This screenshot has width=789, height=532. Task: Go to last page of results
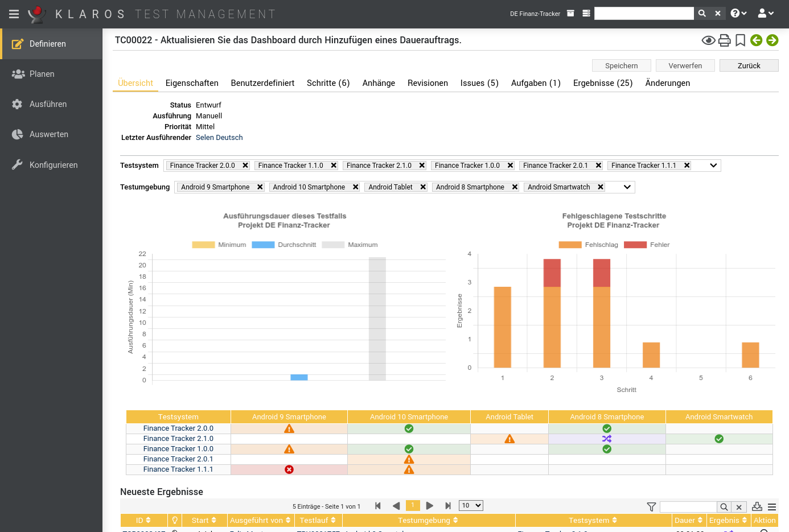[448, 506]
